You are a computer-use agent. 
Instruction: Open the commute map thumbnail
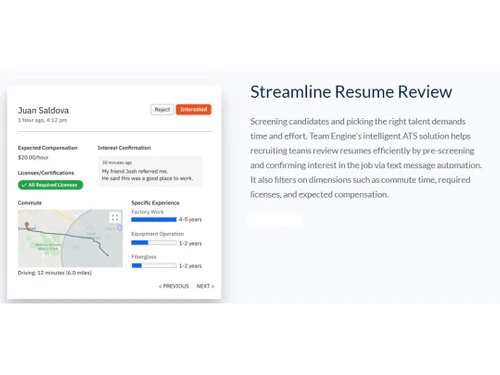pyautogui.click(x=70, y=238)
